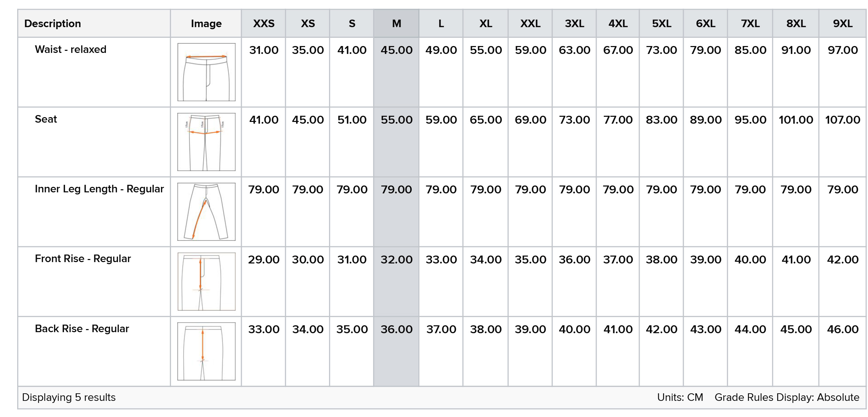
Task: Click Seat value 107.00 under 9XL
Action: 843,120
